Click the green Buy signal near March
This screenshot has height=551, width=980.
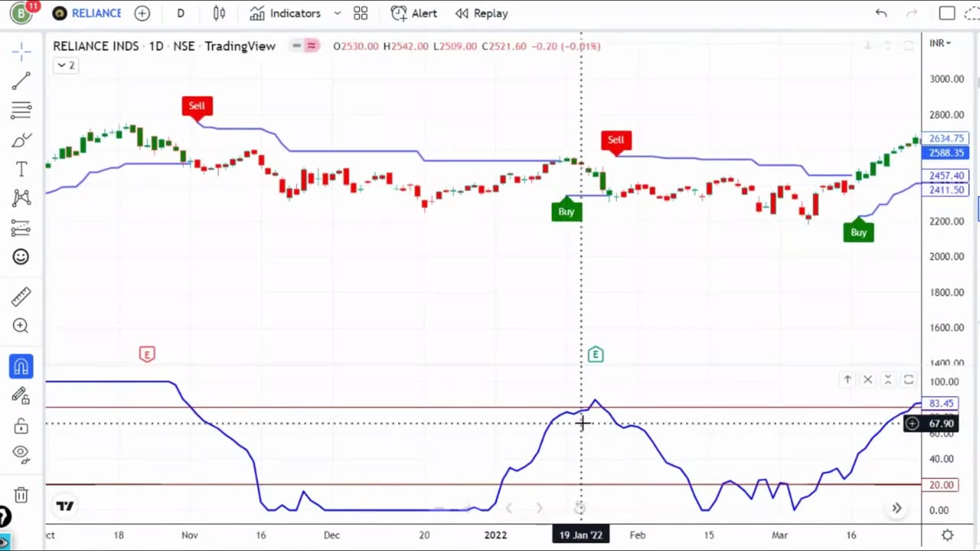point(858,231)
